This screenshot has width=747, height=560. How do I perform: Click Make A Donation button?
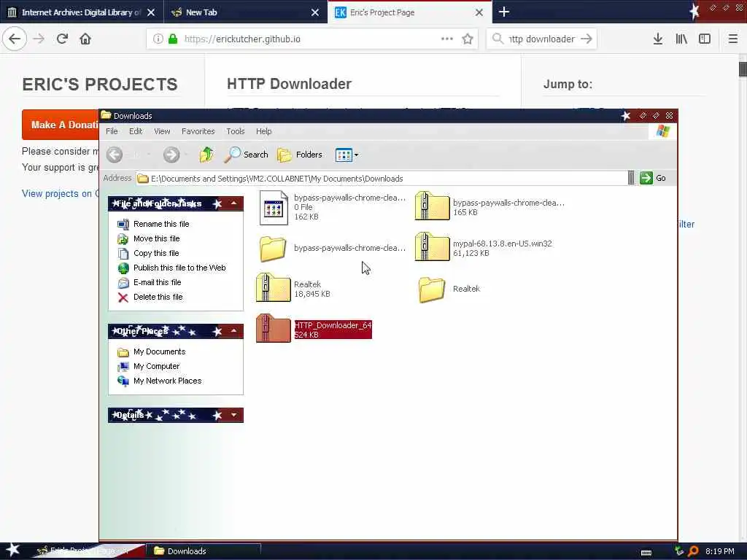pyautogui.click(x=60, y=125)
